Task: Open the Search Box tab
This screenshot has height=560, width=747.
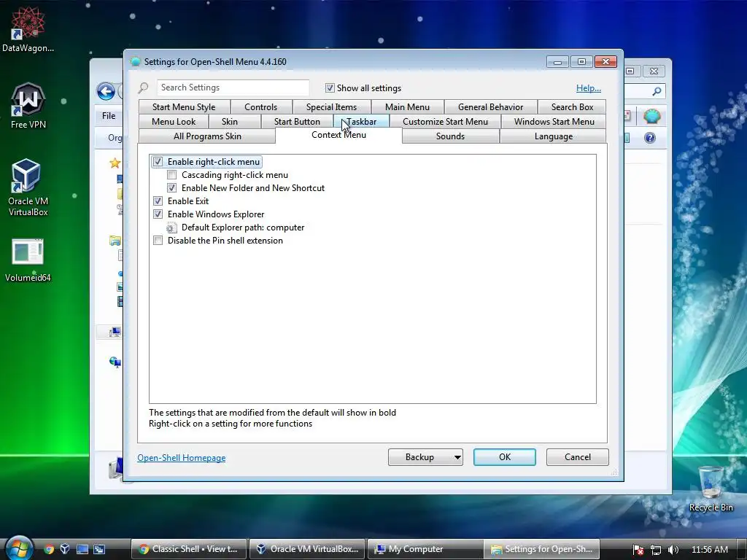Action: coord(572,106)
